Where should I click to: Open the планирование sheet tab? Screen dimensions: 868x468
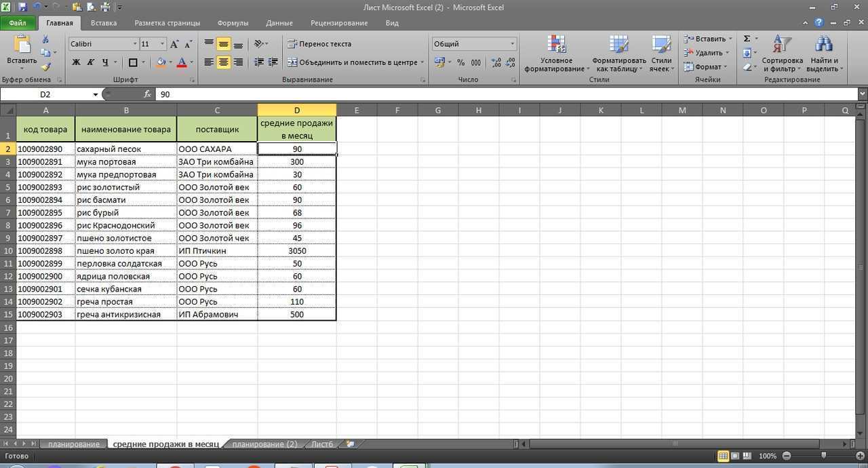point(73,444)
